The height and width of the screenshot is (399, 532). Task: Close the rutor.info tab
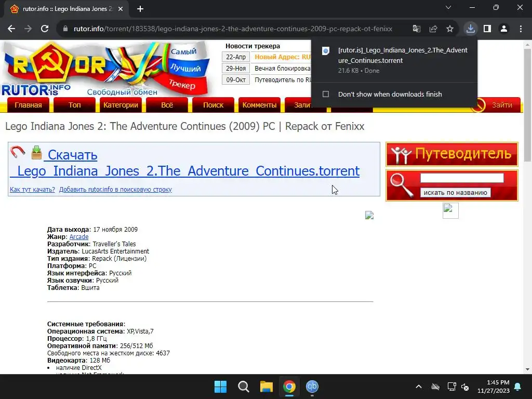point(121,9)
